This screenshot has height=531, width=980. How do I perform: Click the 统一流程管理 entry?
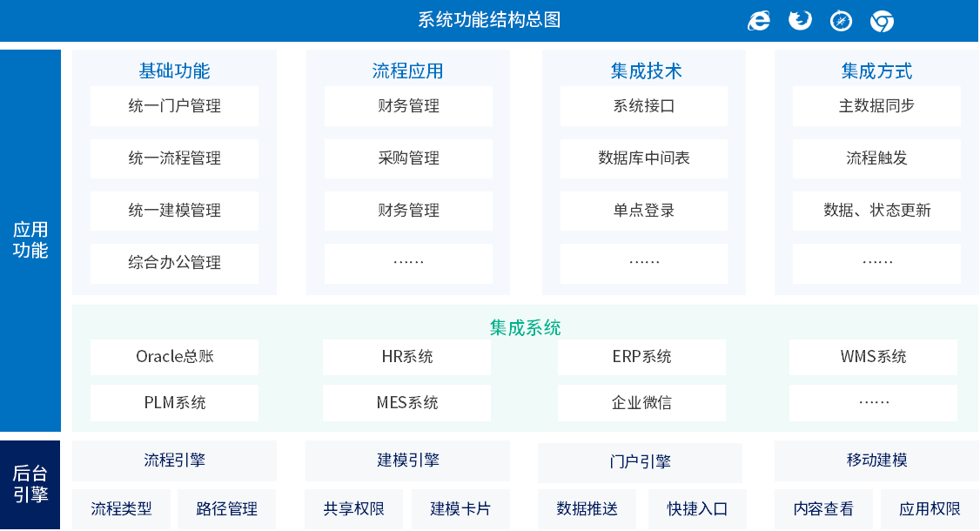pos(174,158)
